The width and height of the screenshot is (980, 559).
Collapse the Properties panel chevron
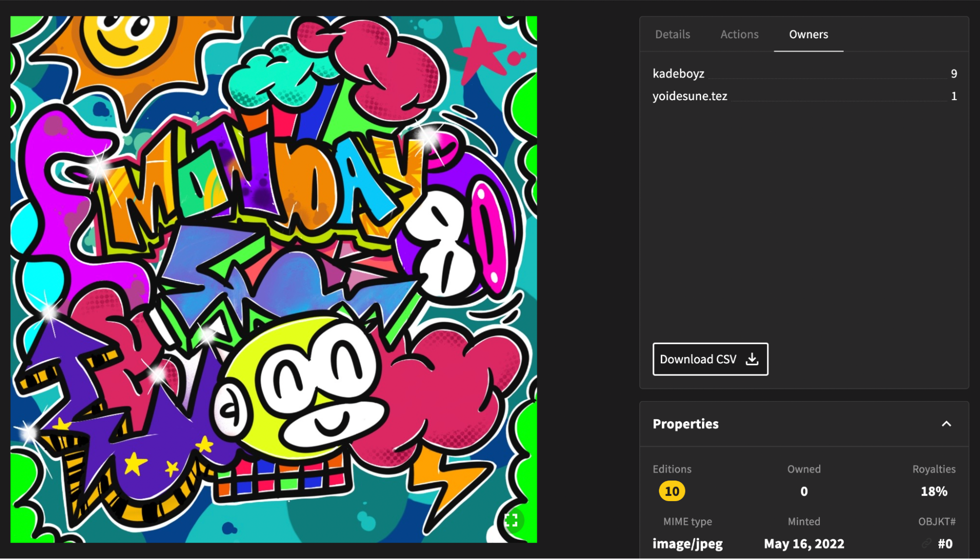tap(946, 424)
